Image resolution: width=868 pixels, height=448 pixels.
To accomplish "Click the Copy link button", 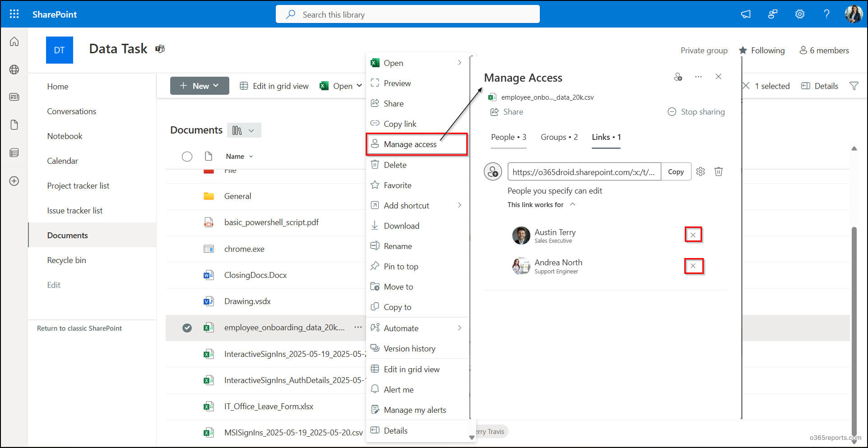I will pos(676,171).
